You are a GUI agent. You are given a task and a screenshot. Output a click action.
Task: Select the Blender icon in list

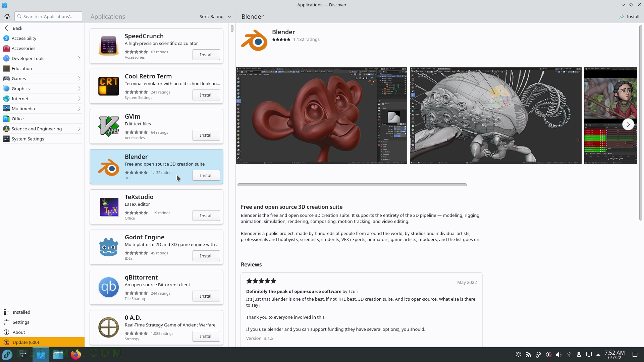[109, 167]
